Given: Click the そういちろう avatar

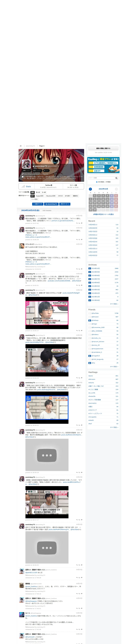Looking at the screenshot, I should click(22, 246).
